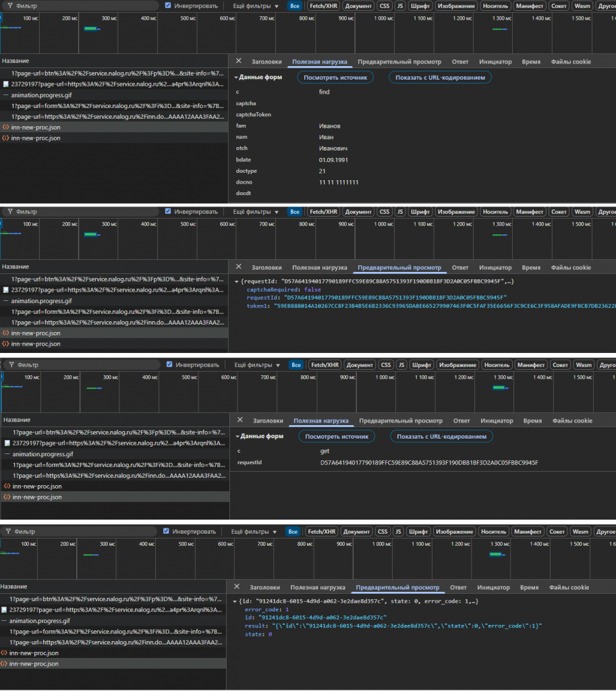The image size is (616, 691).
Task: Click Название column header in the top panel
Action: pos(114,61)
